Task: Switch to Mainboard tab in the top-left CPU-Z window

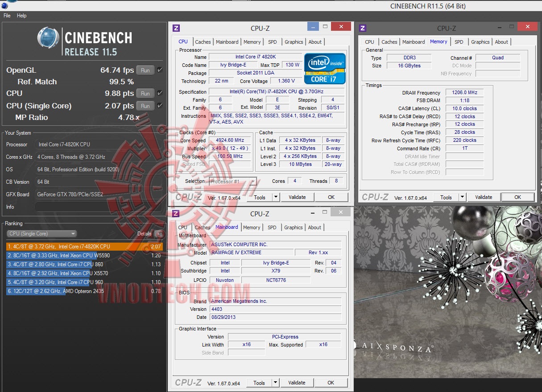Action: (x=227, y=42)
